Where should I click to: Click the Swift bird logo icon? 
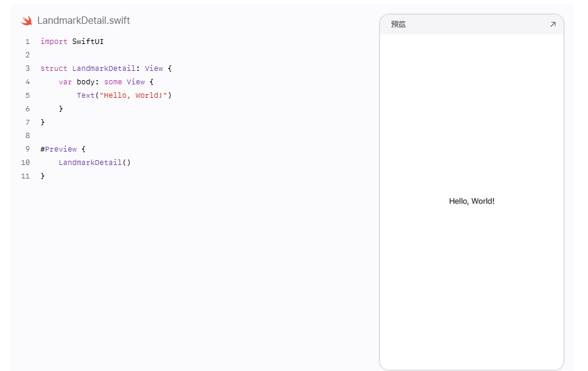(x=27, y=21)
